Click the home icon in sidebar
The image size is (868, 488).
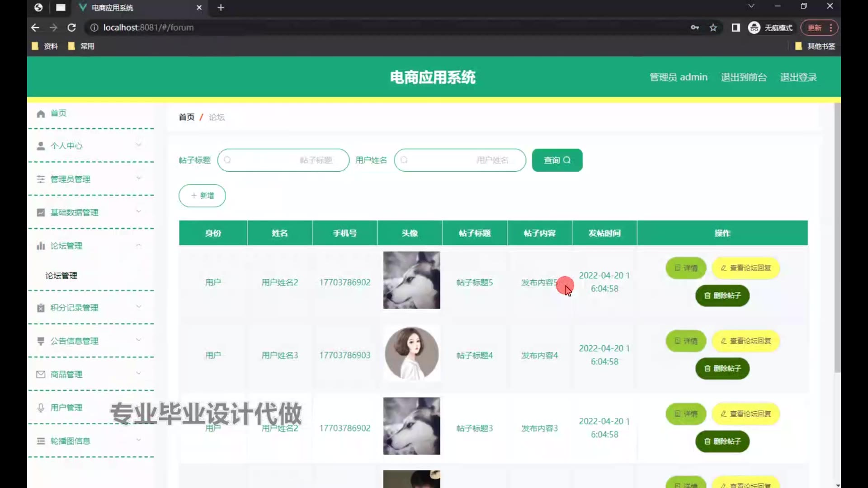pyautogui.click(x=41, y=113)
